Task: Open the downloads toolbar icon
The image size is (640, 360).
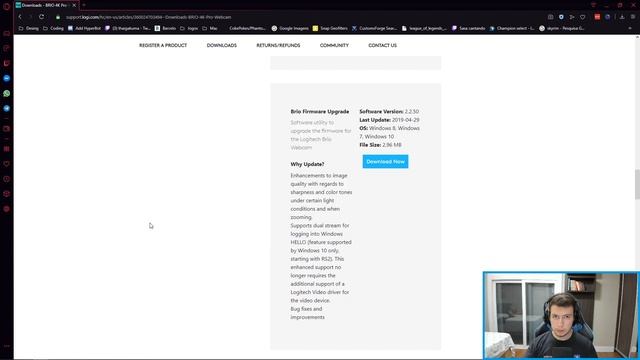Action: pos(622,17)
